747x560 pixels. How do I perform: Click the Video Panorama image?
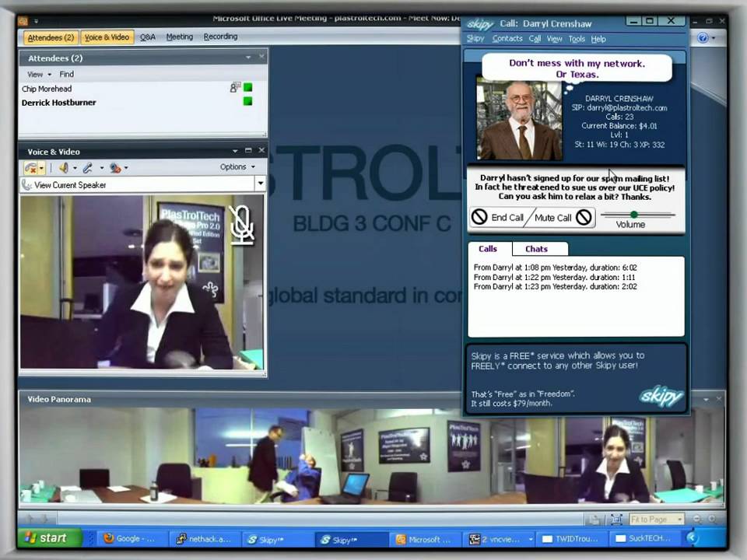coord(372,456)
